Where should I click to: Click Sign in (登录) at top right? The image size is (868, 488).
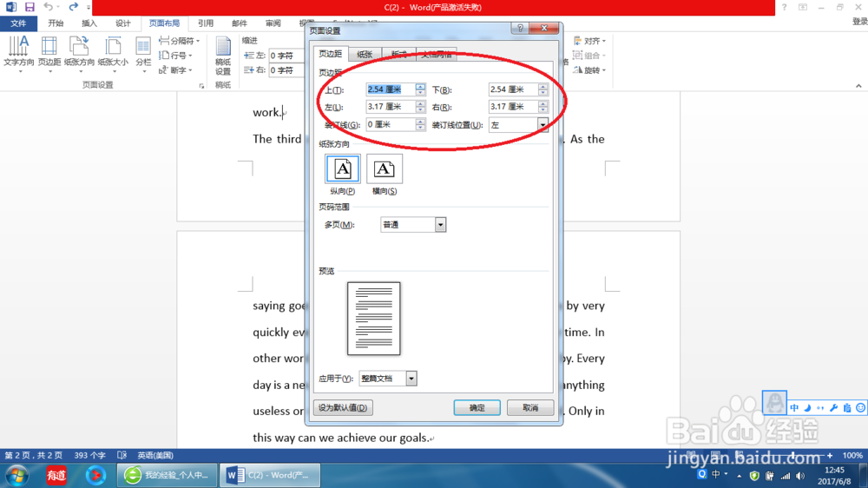coord(859,22)
